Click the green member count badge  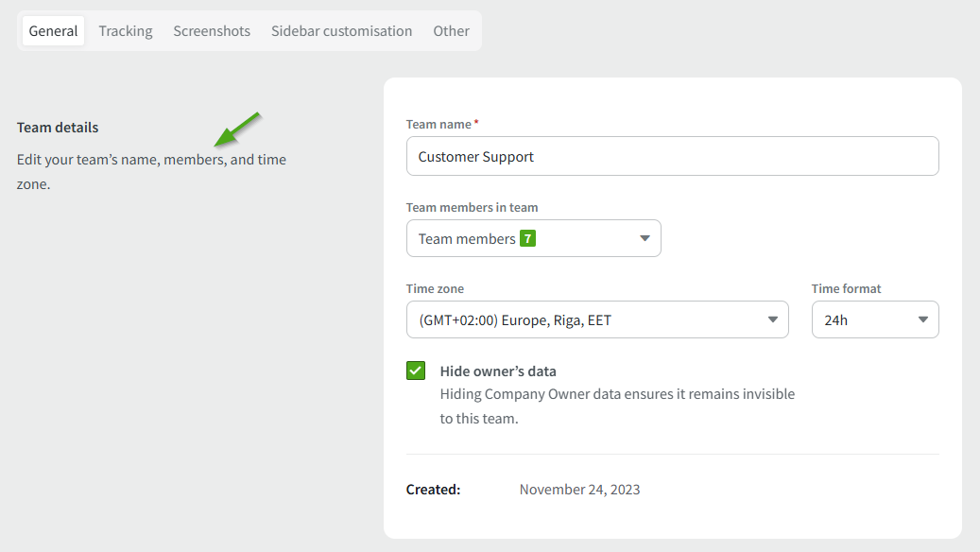pos(527,239)
